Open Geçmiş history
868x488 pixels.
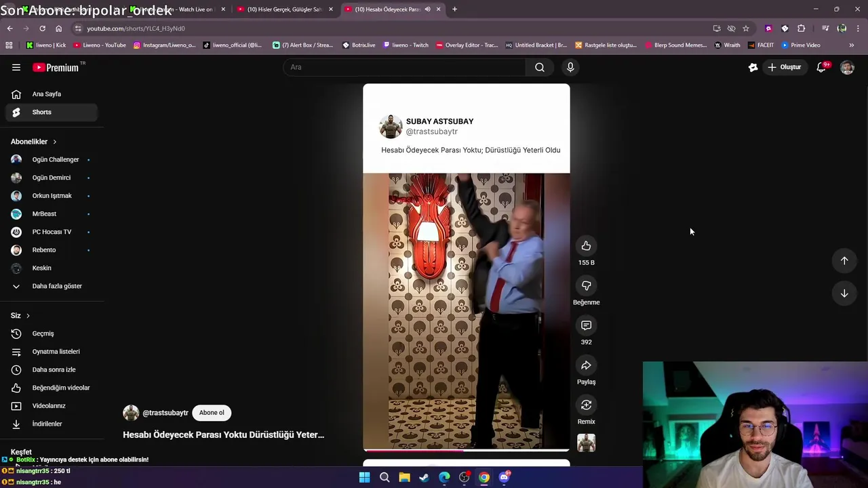[52, 333]
